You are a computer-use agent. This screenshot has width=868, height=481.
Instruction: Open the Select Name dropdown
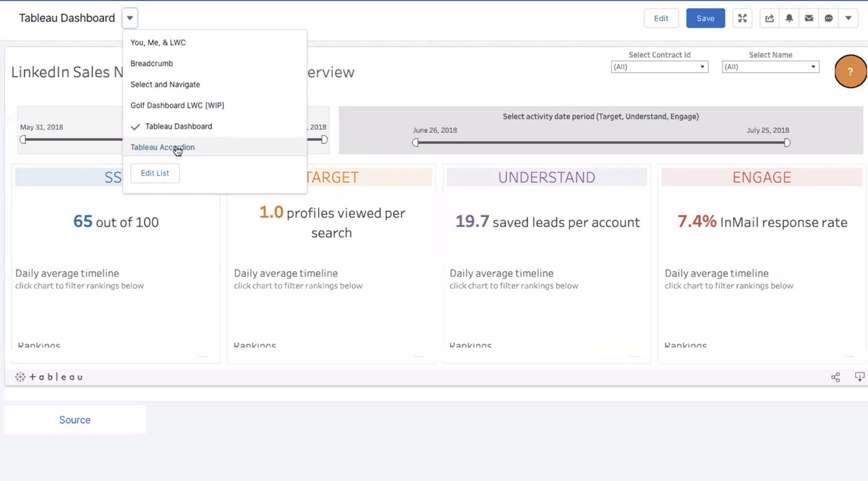coord(770,67)
